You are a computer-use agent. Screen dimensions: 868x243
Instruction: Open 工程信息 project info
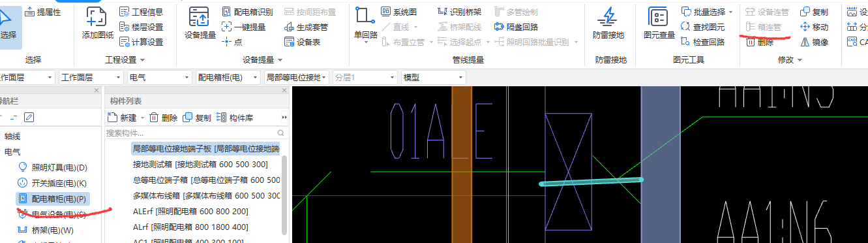tap(142, 12)
